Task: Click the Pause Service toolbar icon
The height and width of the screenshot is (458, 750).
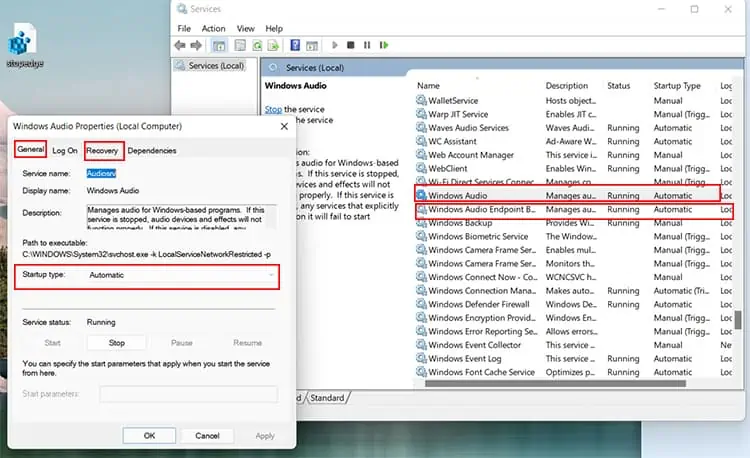Action: pos(367,45)
